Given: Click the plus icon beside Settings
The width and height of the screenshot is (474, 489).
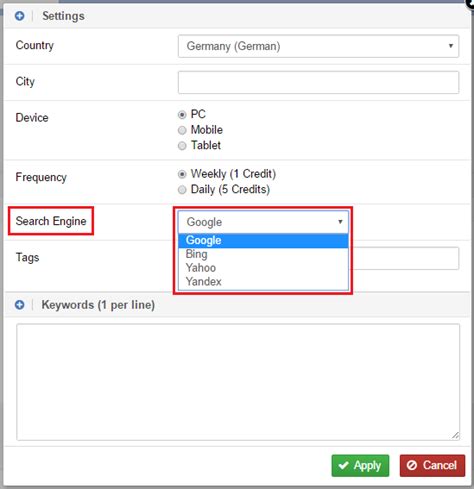Looking at the screenshot, I should click(20, 16).
